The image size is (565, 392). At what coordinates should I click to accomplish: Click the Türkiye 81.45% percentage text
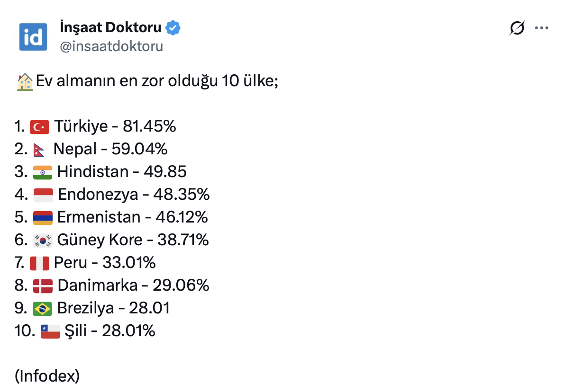149,126
